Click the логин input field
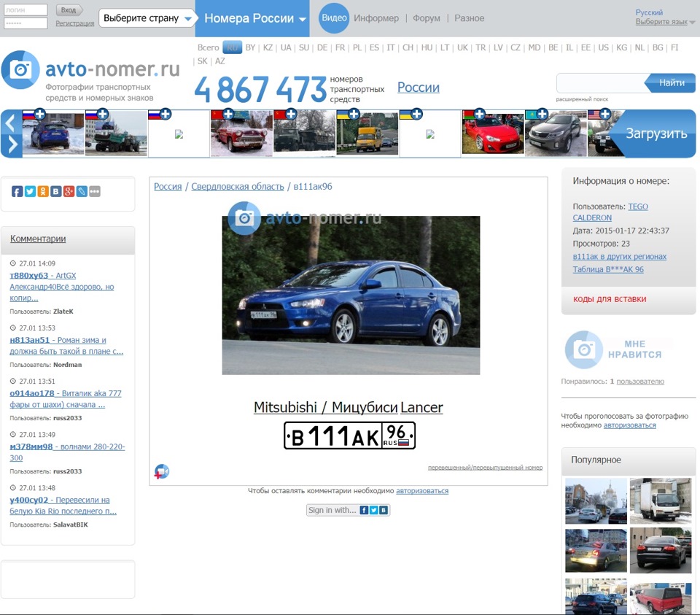Viewport: 700px width, 615px height. pyautogui.click(x=26, y=9)
